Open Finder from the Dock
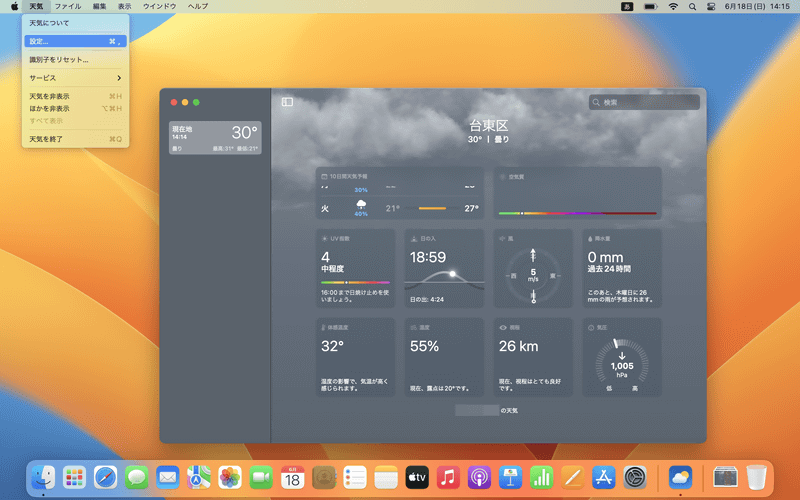 click(43, 478)
